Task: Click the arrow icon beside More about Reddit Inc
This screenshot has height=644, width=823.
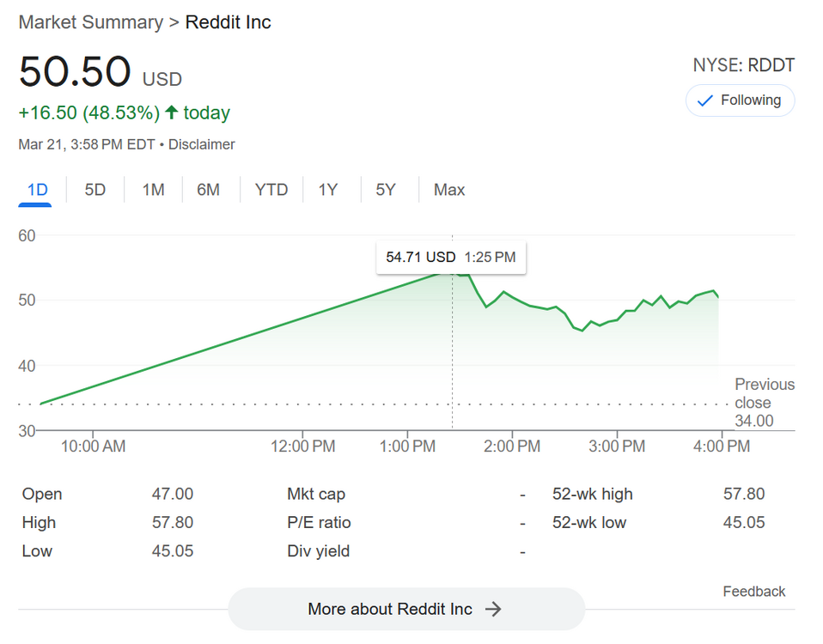Action: coord(493,609)
